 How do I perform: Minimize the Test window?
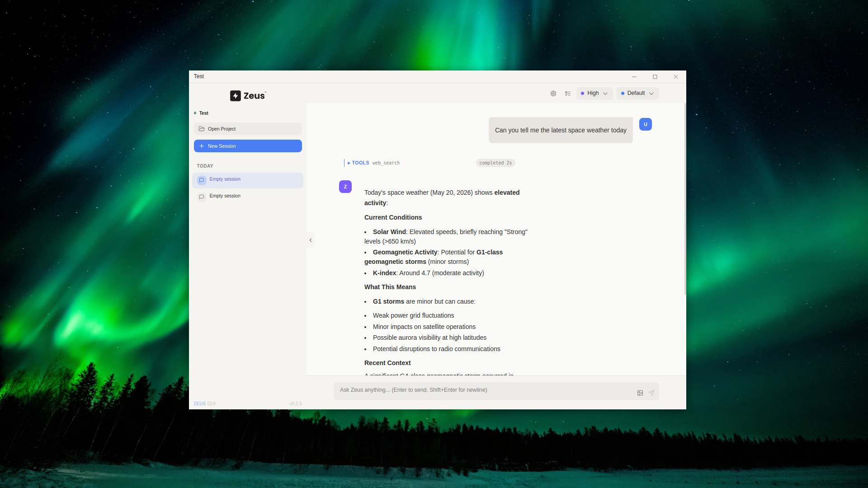634,77
